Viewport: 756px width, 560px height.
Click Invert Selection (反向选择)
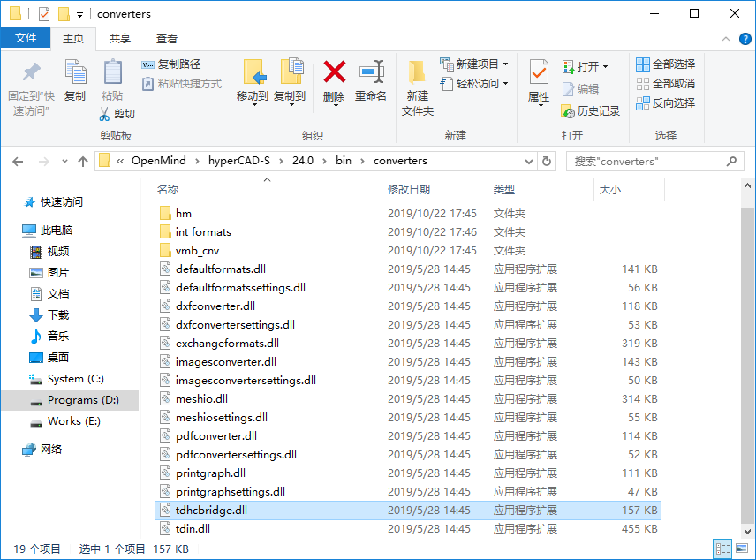(665, 103)
